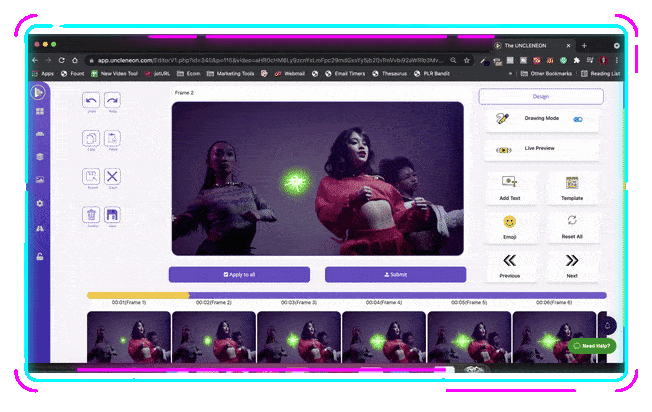Open the Uncle Neon logo at sidebar top
652x412 pixels.
tap(39, 92)
